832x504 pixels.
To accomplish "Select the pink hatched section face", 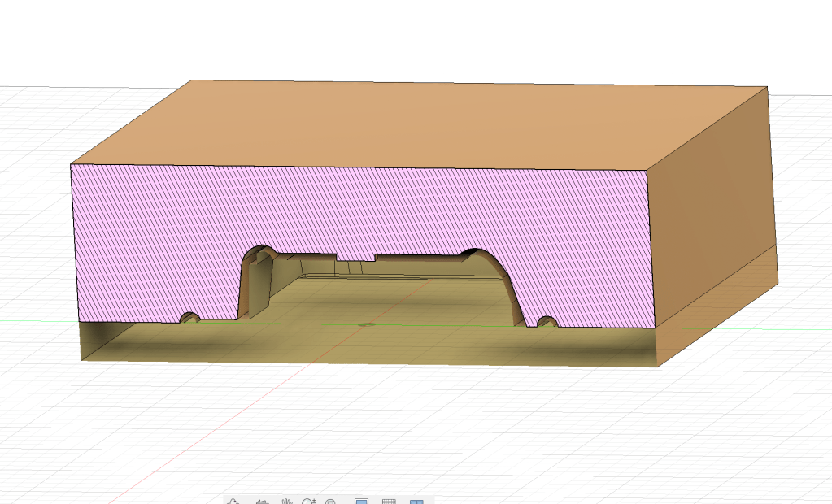I will (x=163, y=228).
